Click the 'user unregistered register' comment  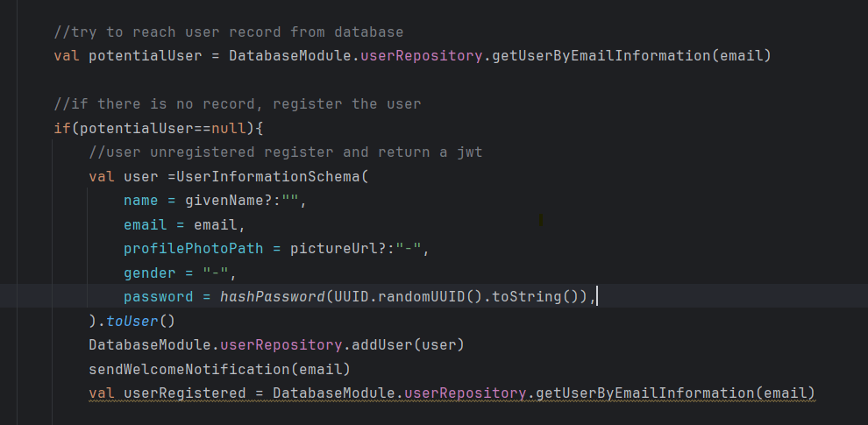tap(285, 152)
